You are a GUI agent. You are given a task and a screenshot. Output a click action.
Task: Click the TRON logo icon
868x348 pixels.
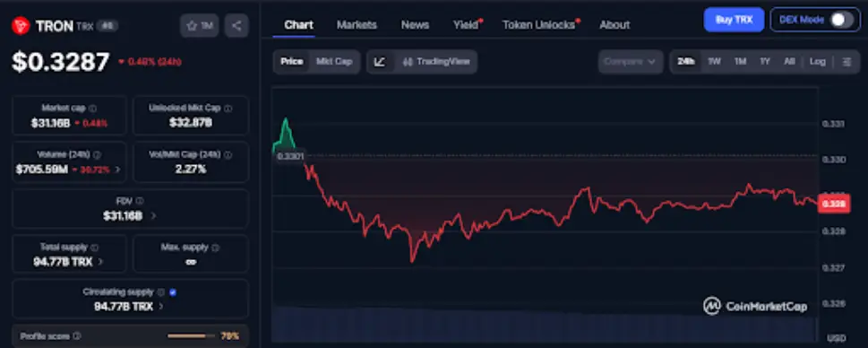coord(21,25)
